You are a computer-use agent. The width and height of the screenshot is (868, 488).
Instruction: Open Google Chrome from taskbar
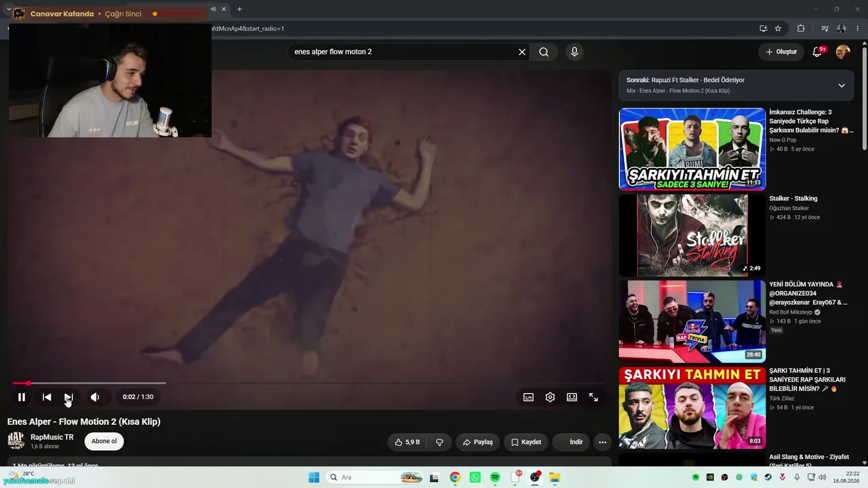454,477
